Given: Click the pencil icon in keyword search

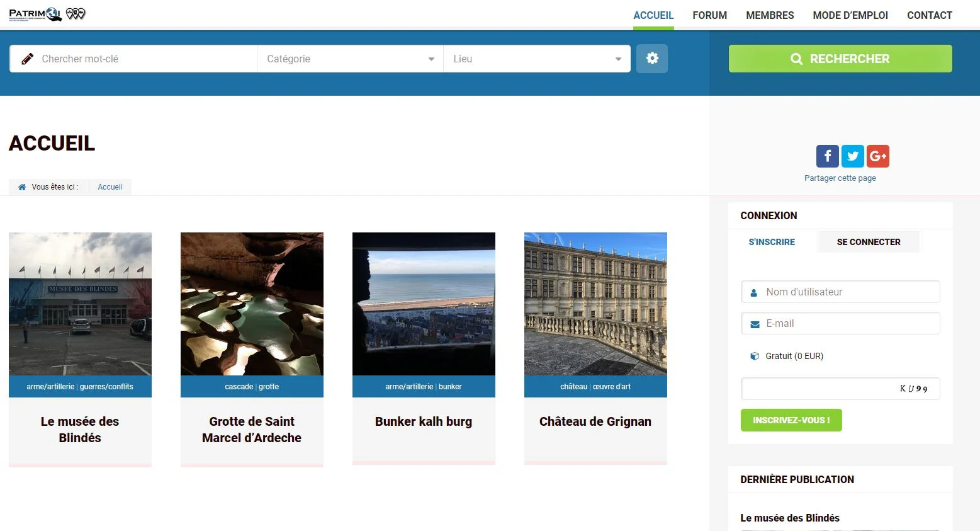Looking at the screenshot, I should click(x=27, y=59).
